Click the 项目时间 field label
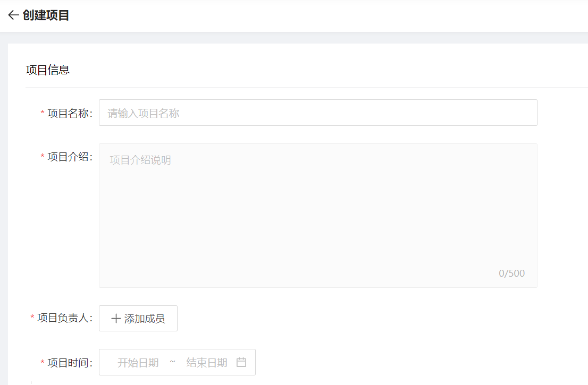Screen dimensions: 588x385 (70, 363)
